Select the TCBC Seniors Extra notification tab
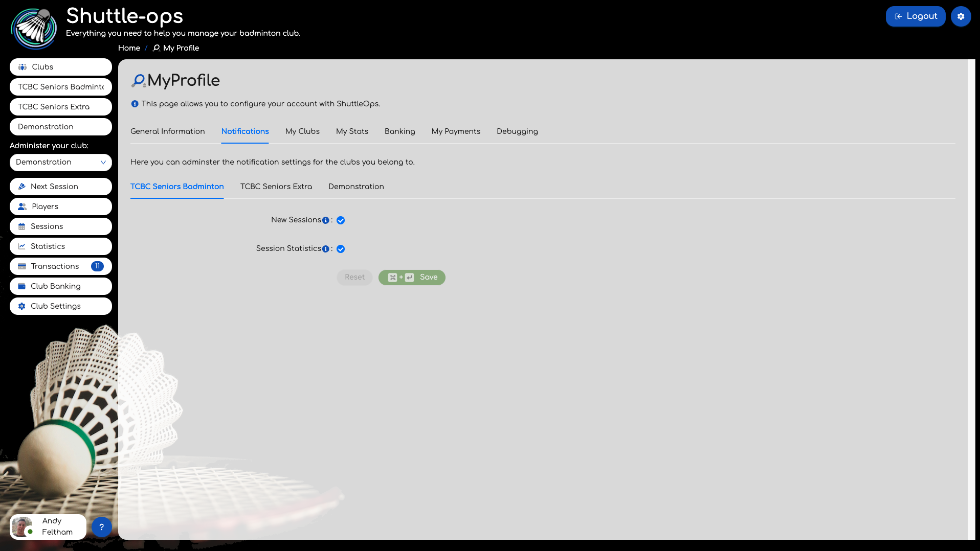 point(276,187)
